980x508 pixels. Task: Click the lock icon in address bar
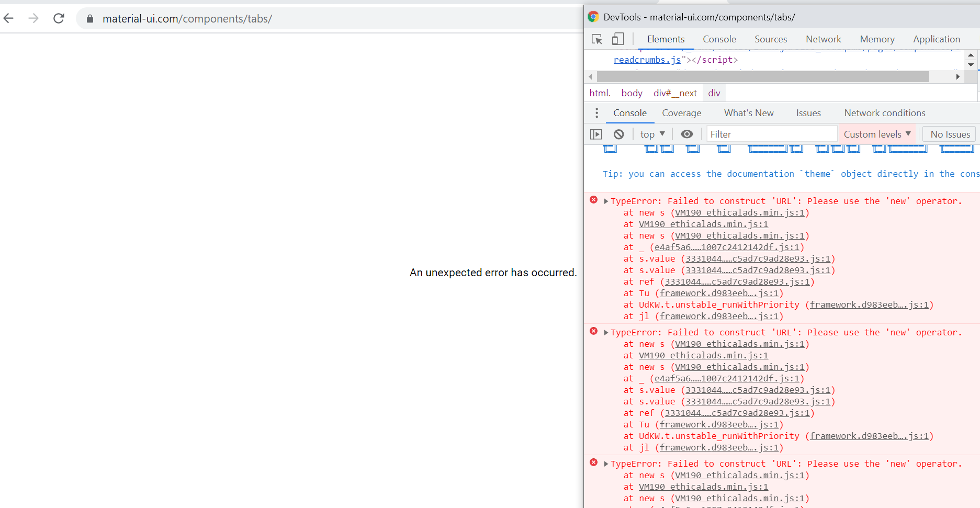(x=89, y=18)
